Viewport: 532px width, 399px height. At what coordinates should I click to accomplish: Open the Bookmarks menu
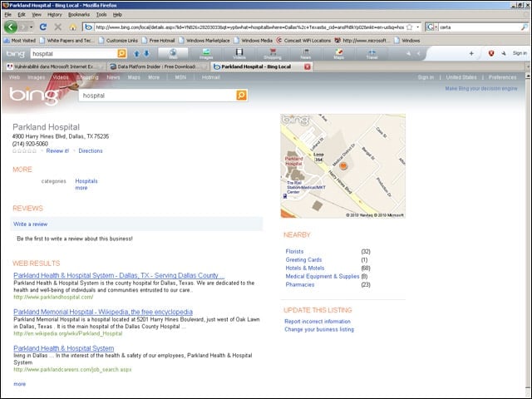pyautogui.click(x=79, y=15)
